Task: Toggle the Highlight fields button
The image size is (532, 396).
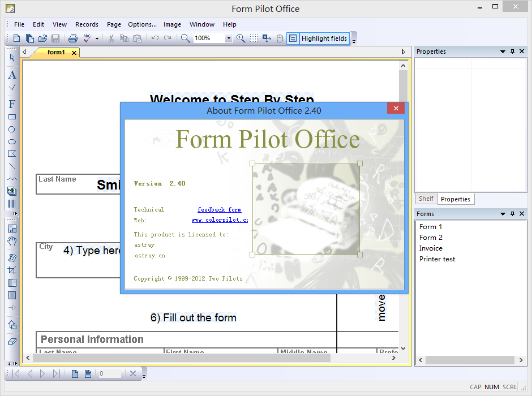Action: [x=318, y=38]
